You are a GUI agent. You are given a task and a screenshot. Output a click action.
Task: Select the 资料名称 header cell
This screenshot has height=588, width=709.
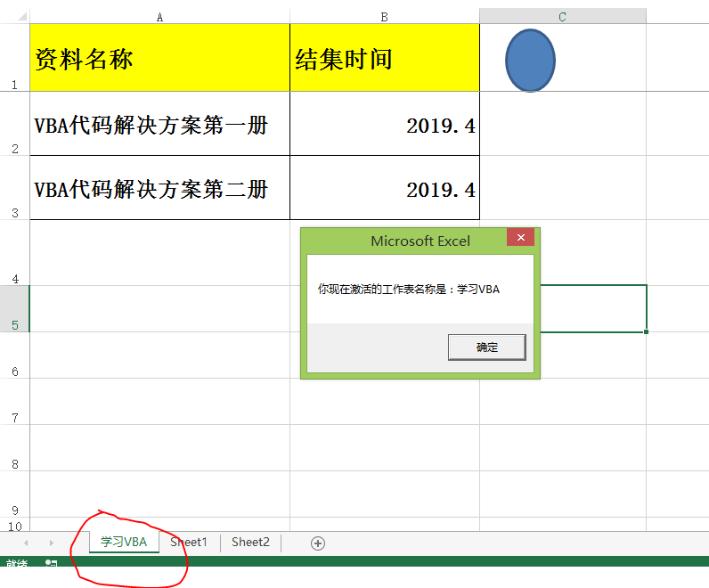(159, 58)
